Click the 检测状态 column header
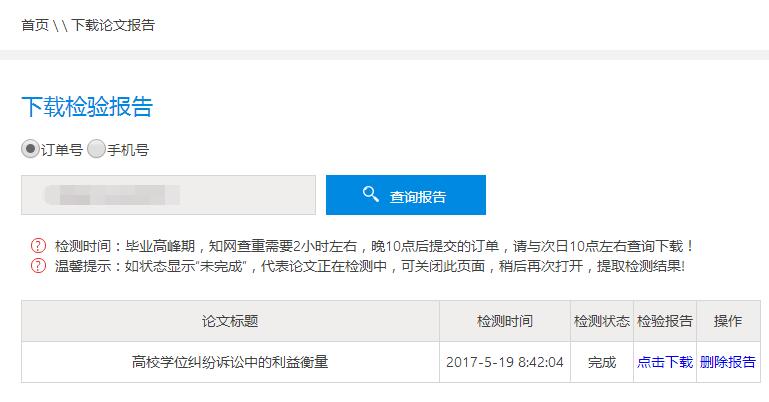769x402 pixels. (x=602, y=321)
